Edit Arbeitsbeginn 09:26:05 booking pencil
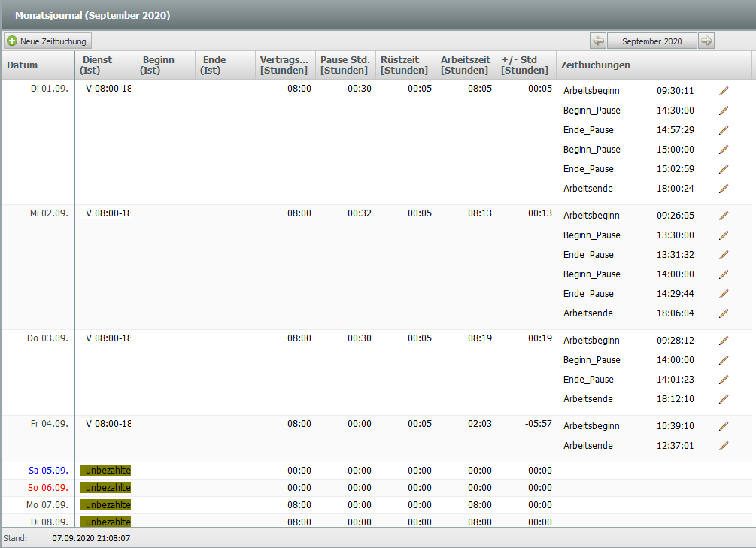756x548 pixels. (x=724, y=216)
